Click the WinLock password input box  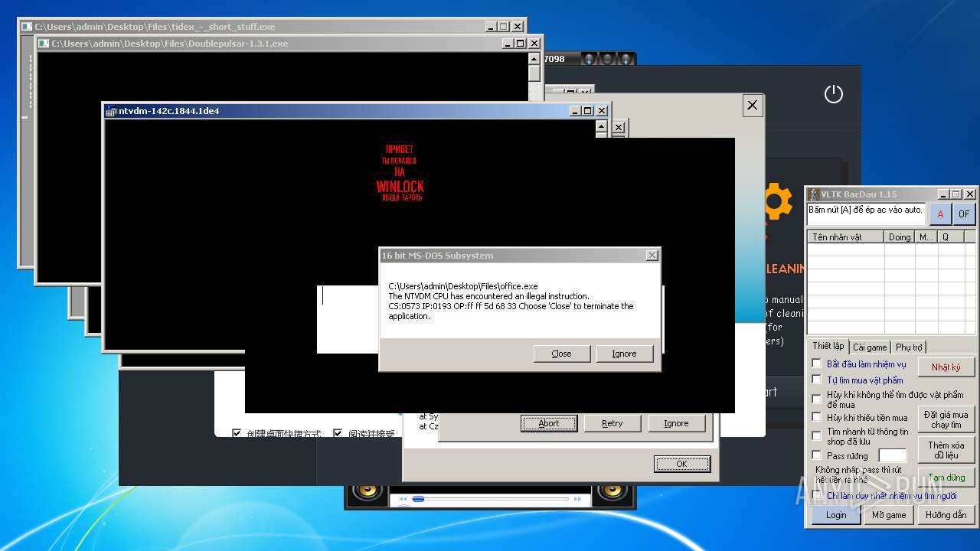(x=348, y=319)
